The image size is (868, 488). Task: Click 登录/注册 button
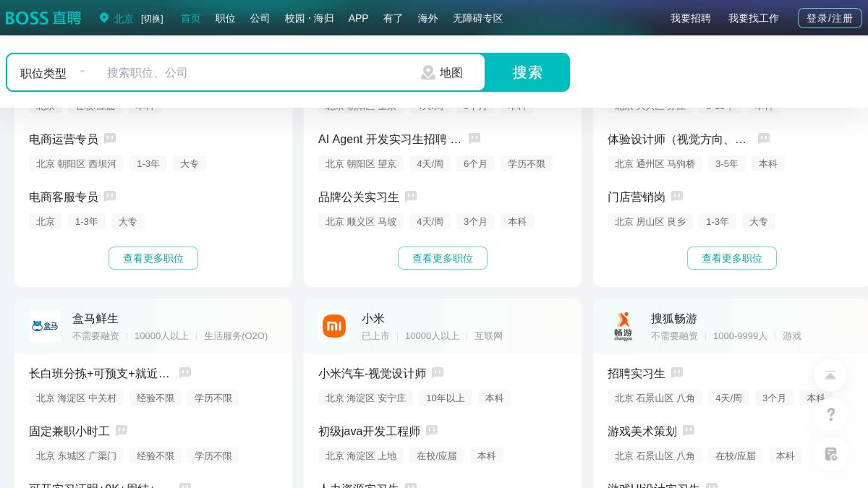click(830, 18)
